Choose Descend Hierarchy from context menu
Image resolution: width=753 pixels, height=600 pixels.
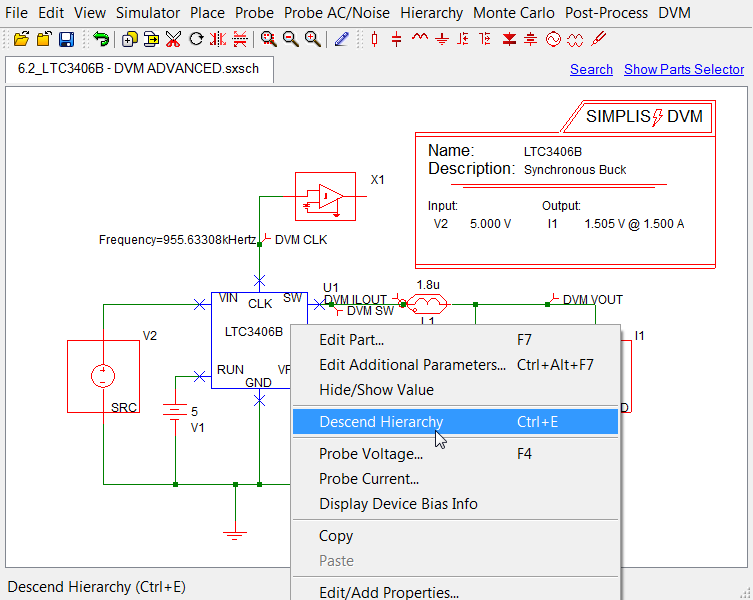(380, 422)
